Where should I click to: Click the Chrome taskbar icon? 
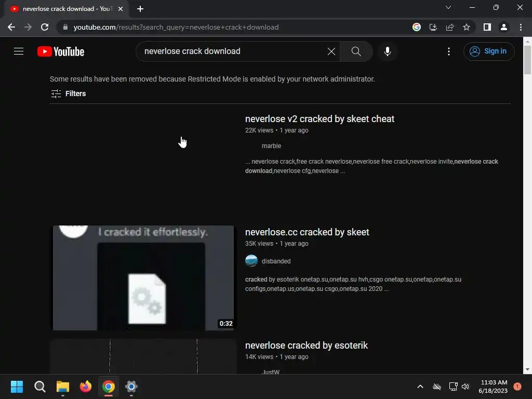point(109,387)
